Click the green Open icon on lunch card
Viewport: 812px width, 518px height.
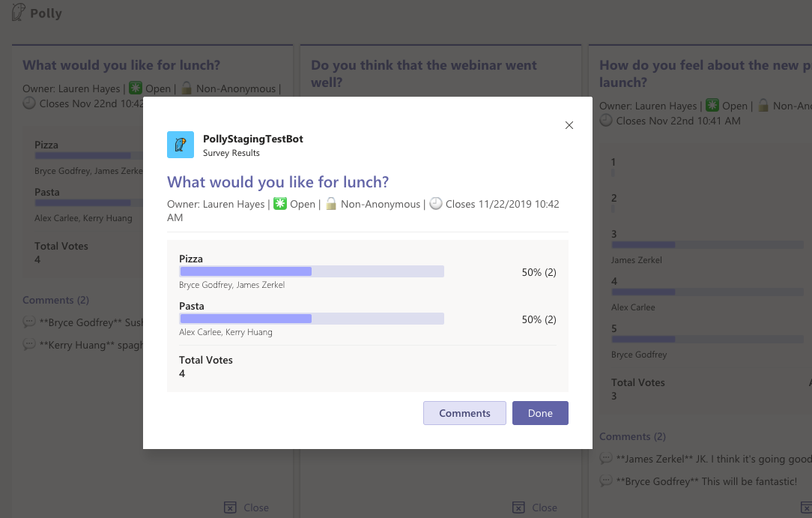point(135,88)
